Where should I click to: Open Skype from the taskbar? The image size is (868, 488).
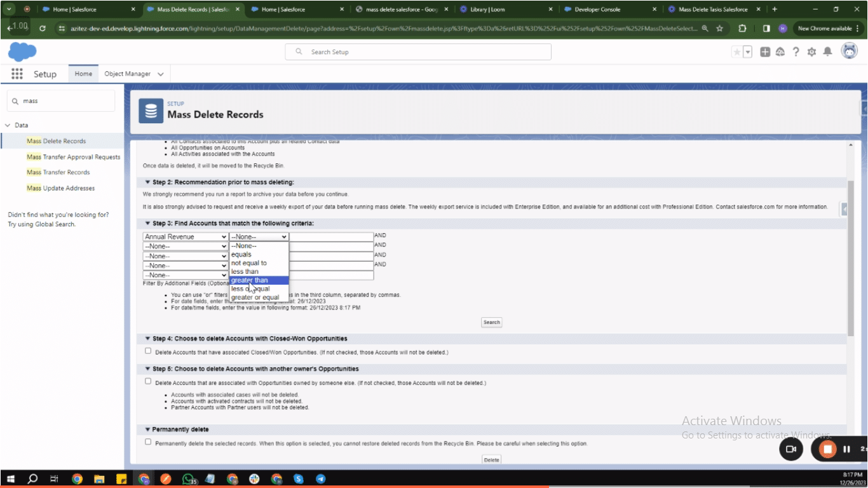click(298, 479)
